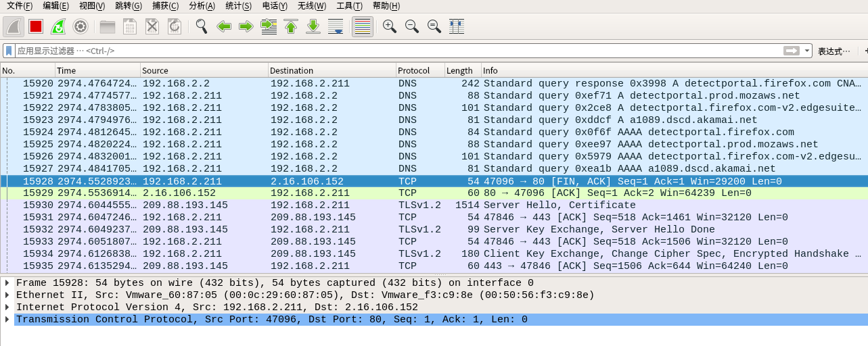This screenshot has width=868, height=346.
Task: Open the 无线 menu
Action: pos(311,6)
